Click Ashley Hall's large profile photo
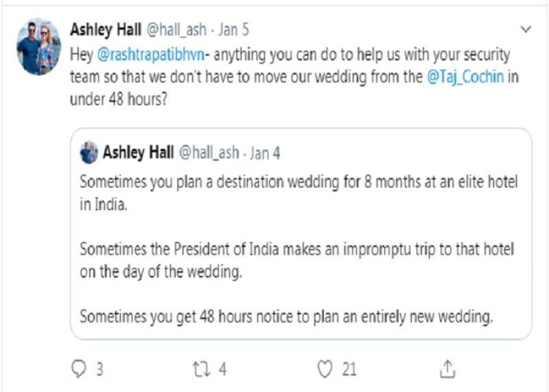549x392 pixels. [38, 46]
